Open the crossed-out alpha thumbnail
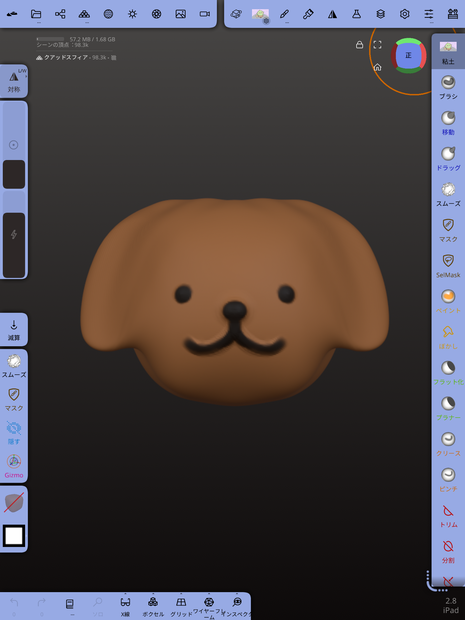The image size is (465, 620). (14, 503)
